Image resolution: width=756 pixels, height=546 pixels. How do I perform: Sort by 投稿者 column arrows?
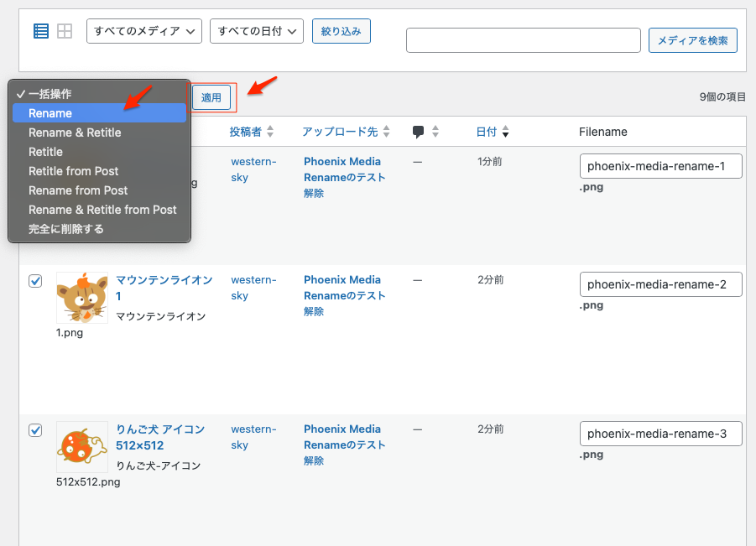tap(270, 132)
